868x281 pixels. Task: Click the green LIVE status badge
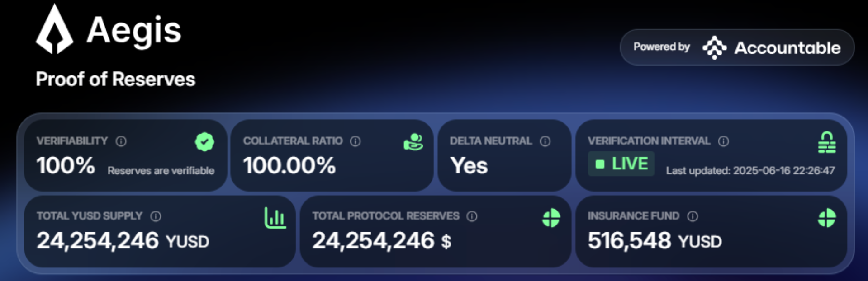coord(621,164)
